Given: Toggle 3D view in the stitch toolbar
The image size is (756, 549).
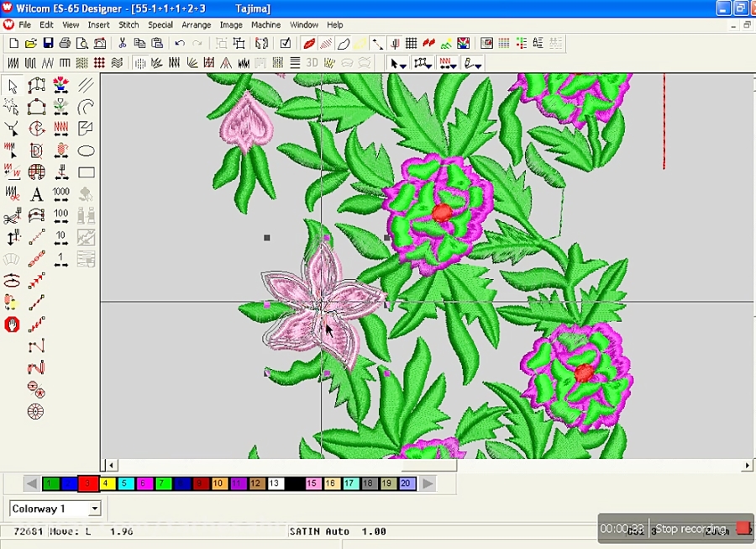Looking at the screenshot, I should point(312,62).
